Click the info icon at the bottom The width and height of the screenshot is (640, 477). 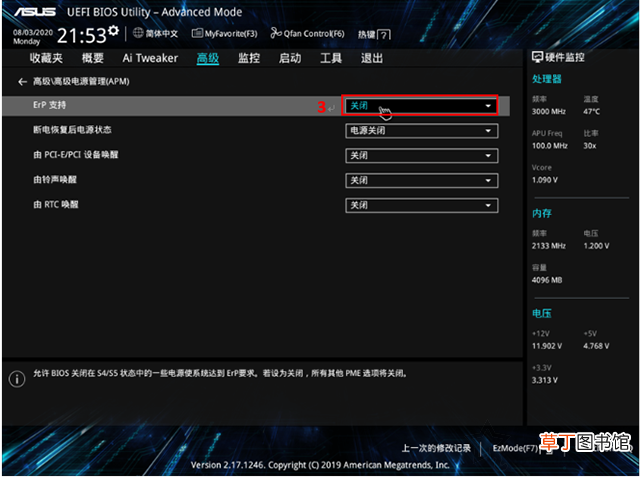pos(17,379)
